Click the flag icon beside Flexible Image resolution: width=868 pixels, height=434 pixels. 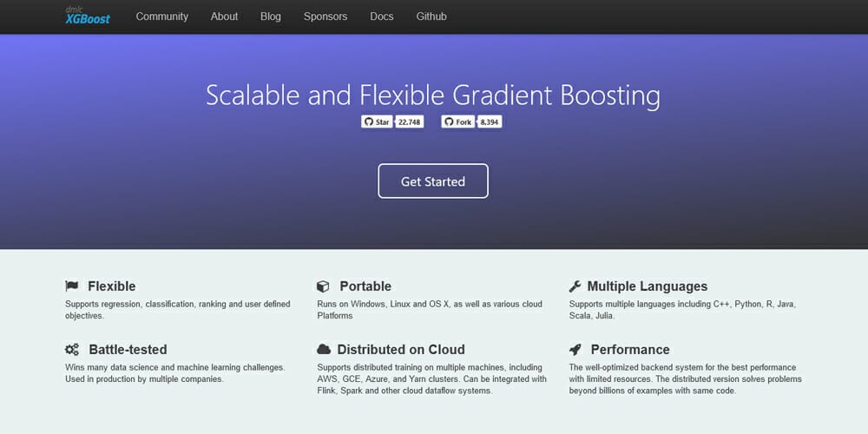coord(72,286)
